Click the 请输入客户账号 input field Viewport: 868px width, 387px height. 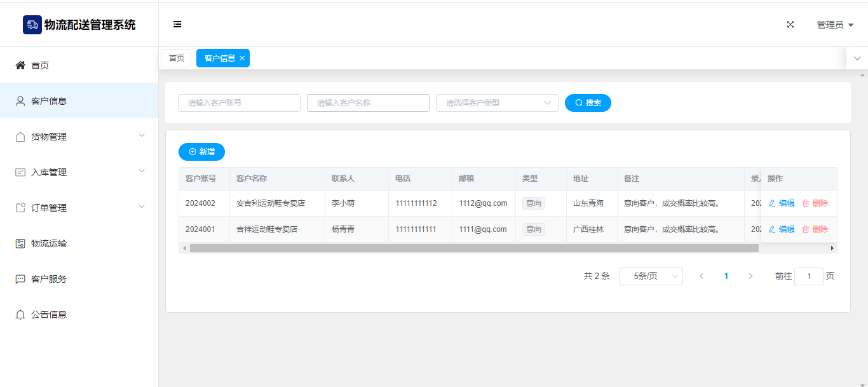click(x=239, y=103)
